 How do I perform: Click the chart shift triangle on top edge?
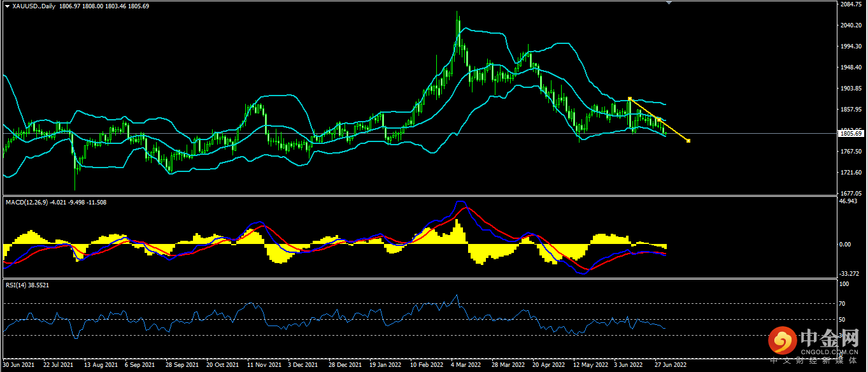(x=668, y=3)
